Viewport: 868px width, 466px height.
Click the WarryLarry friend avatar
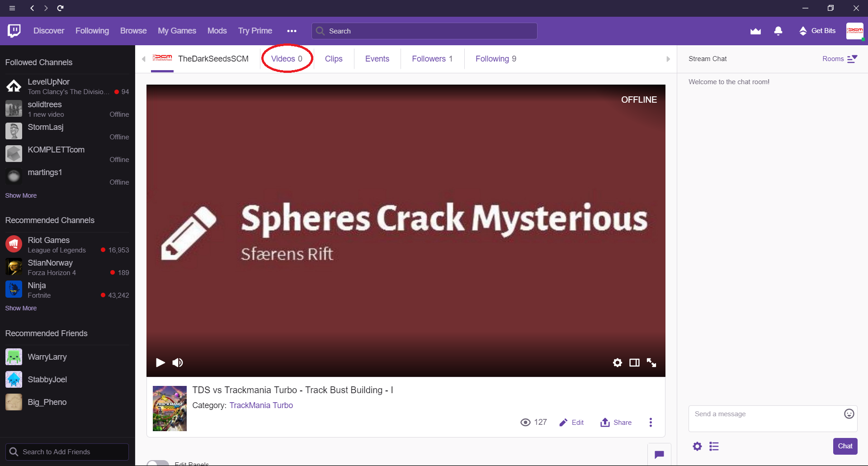(14, 357)
